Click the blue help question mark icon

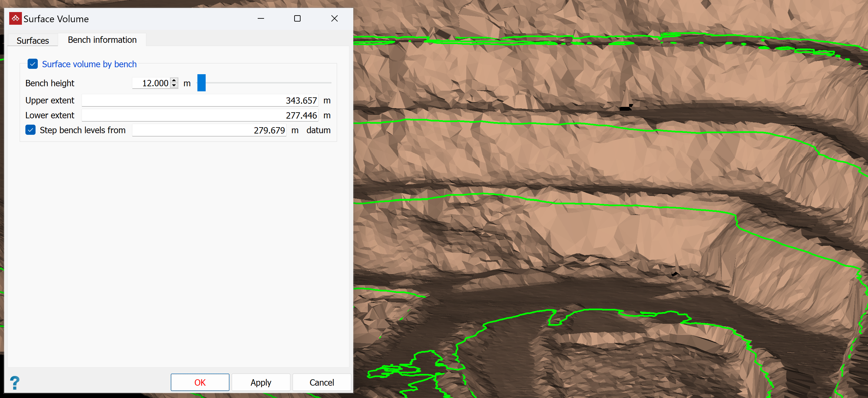pyautogui.click(x=15, y=383)
